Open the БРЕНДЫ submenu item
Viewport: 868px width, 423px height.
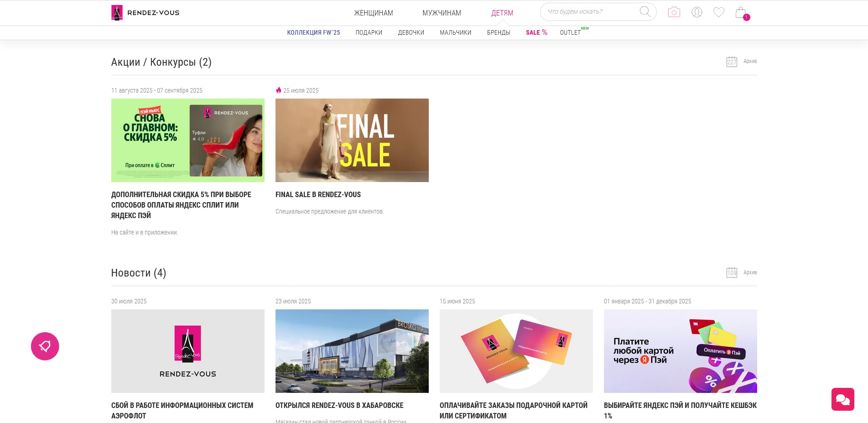[x=499, y=32]
